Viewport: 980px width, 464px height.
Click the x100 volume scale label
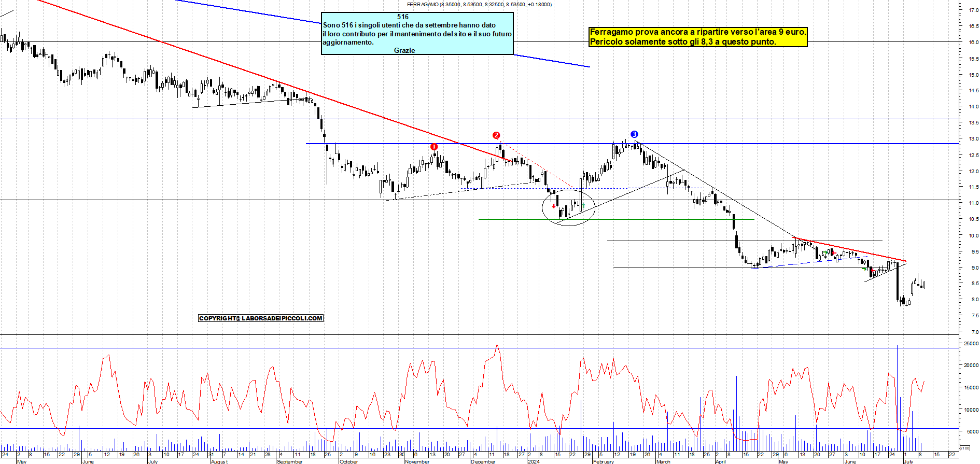click(965, 448)
